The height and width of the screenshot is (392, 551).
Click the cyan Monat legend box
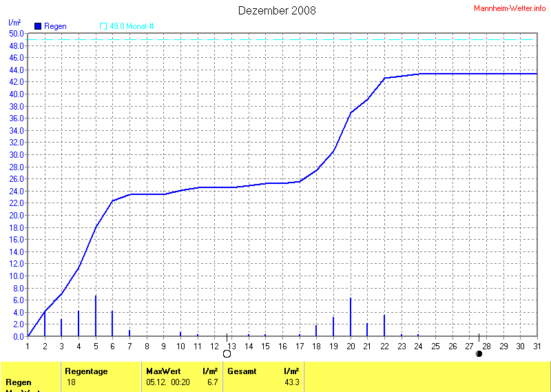103,26
